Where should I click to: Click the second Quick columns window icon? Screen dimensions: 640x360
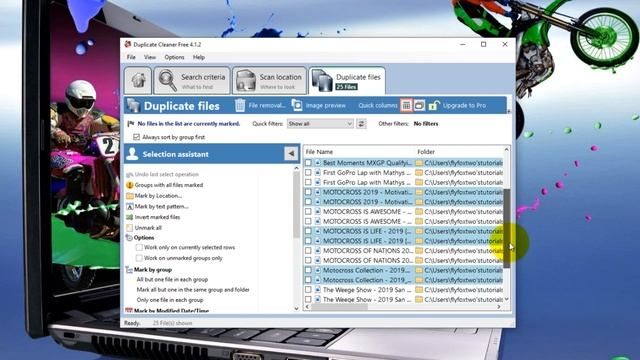pyautogui.click(x=419, y=106)
